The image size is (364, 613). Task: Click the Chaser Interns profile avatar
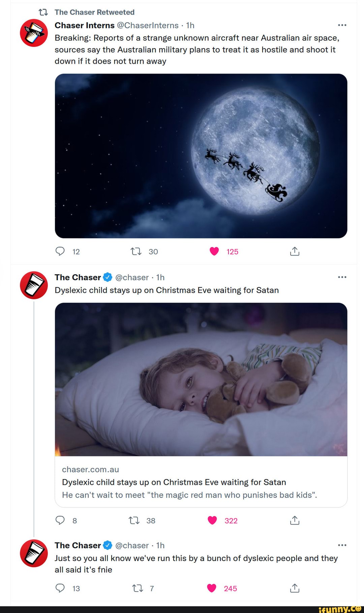tap(34, 33)
